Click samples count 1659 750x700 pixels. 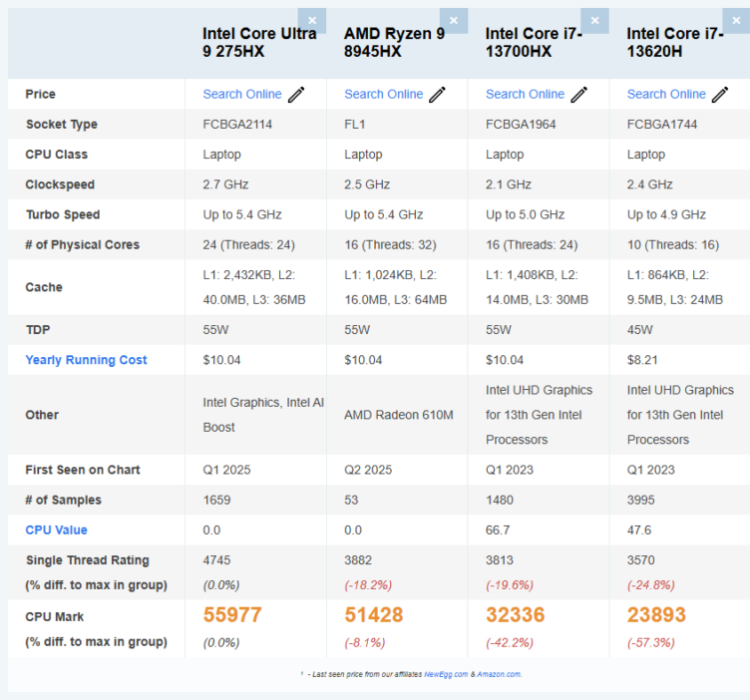(x=216, y=501)
